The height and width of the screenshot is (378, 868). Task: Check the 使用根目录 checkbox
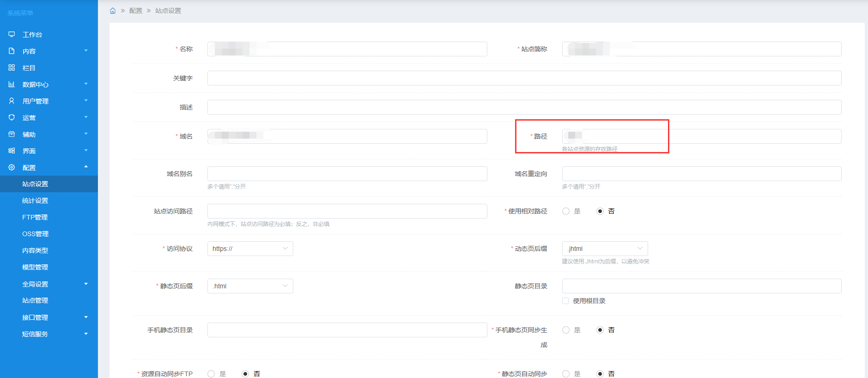[x=565, y=301]
